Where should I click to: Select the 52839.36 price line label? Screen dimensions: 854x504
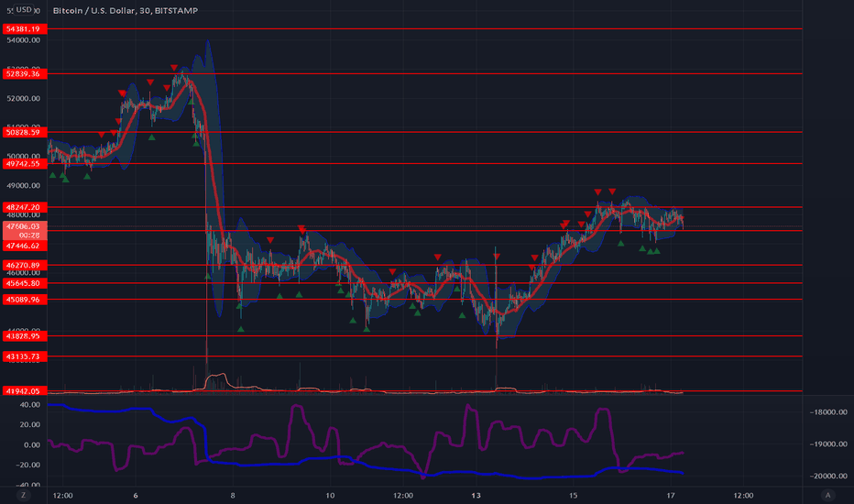tap(25, 73)
